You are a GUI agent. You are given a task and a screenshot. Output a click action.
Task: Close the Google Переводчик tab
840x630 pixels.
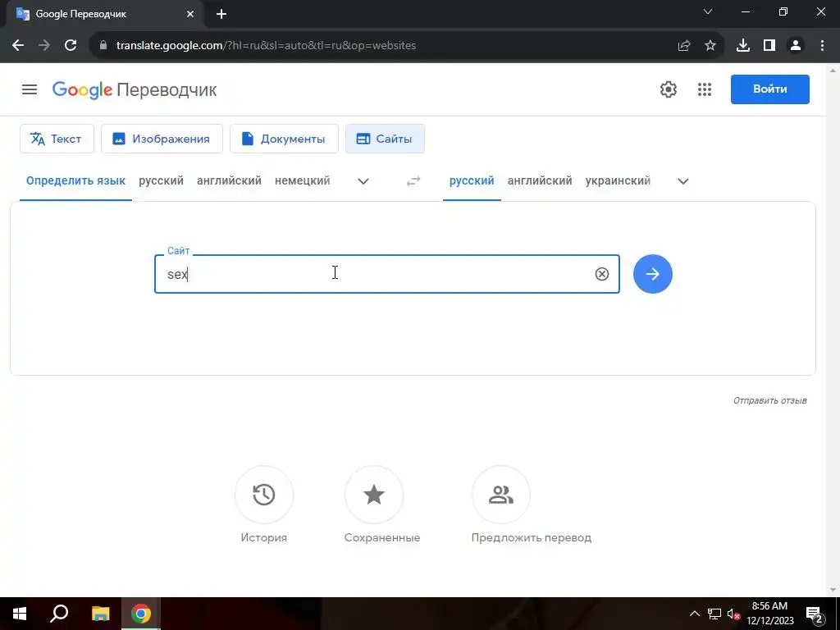190,14
